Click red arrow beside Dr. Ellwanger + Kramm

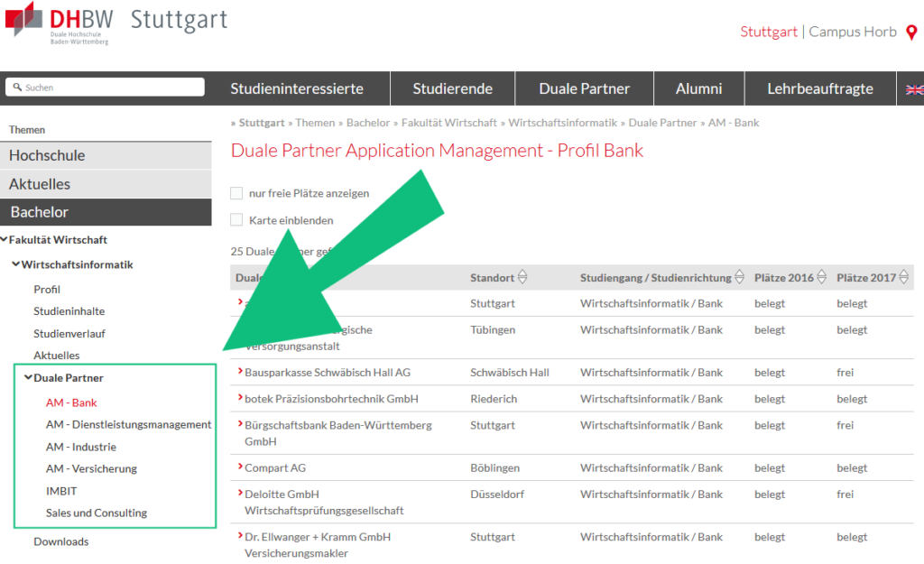coord(240,536)
